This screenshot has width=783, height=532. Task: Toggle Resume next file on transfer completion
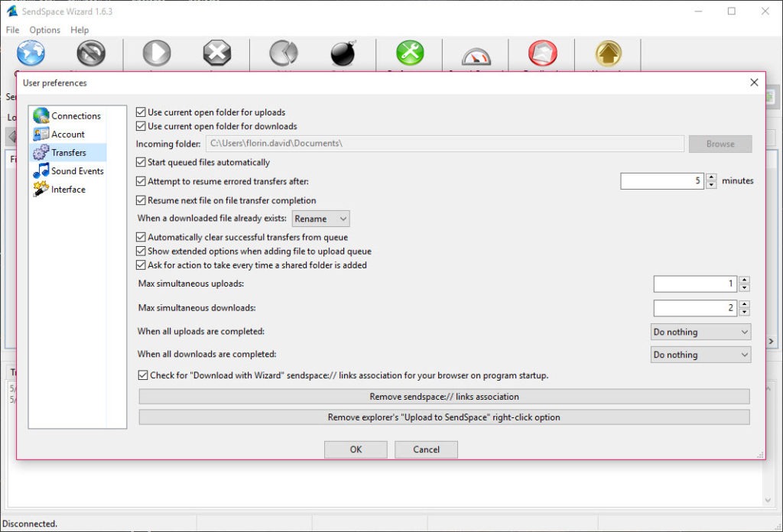pos(141,200)
